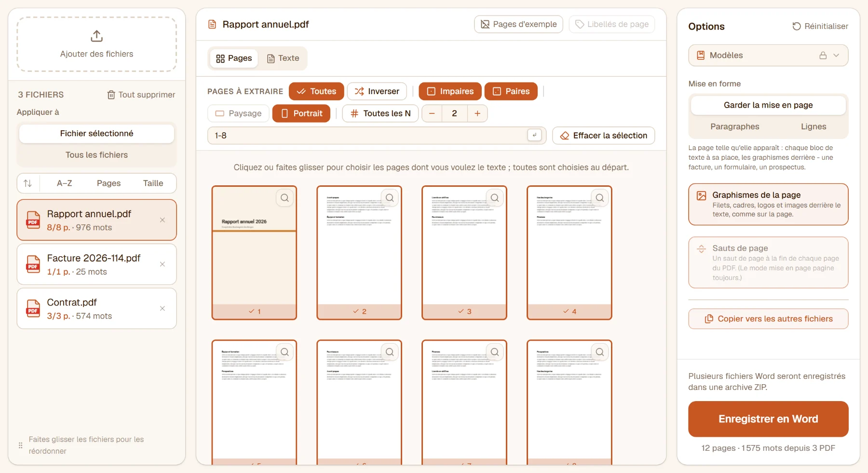Increase the Toutes les N value

coord(477,113)
